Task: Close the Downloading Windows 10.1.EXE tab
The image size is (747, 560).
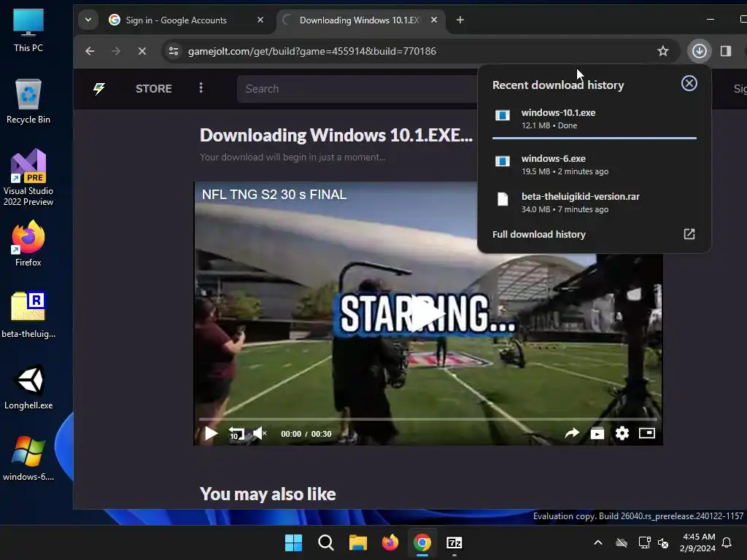Action: point(434,20)
